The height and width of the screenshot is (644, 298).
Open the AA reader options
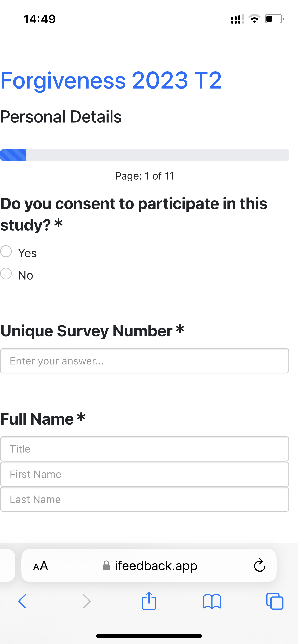pyautogui.click(x=41, y=566)
